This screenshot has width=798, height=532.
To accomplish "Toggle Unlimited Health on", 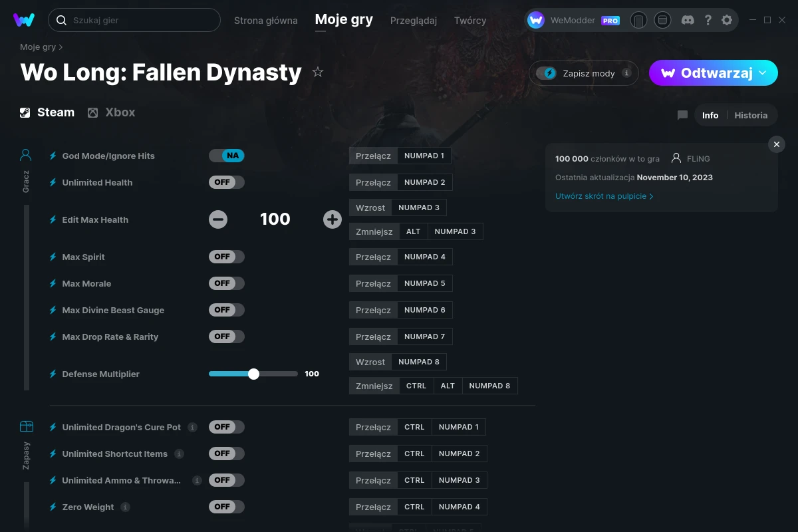I will click(x=227, y=182).
